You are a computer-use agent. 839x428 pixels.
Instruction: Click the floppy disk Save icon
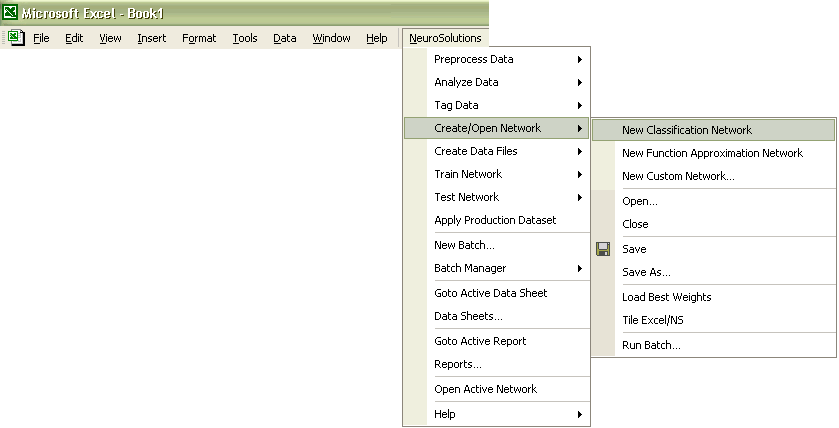point(603,249)
